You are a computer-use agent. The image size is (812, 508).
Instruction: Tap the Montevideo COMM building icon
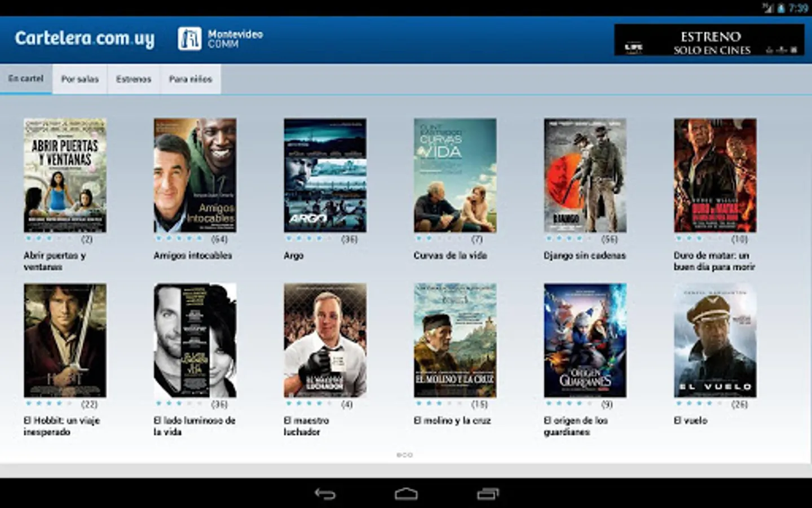pos(189,38)
